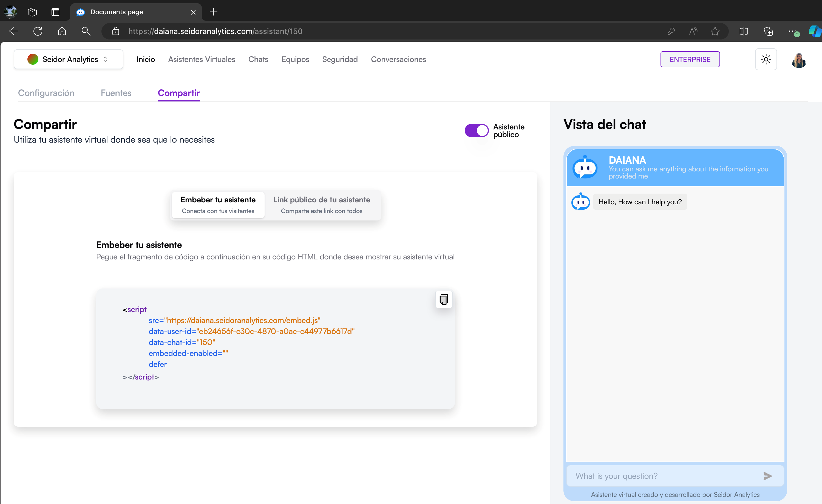822x504 pixels.
Task: Switch to the Fuentes tab
Action: click(116, 93)
